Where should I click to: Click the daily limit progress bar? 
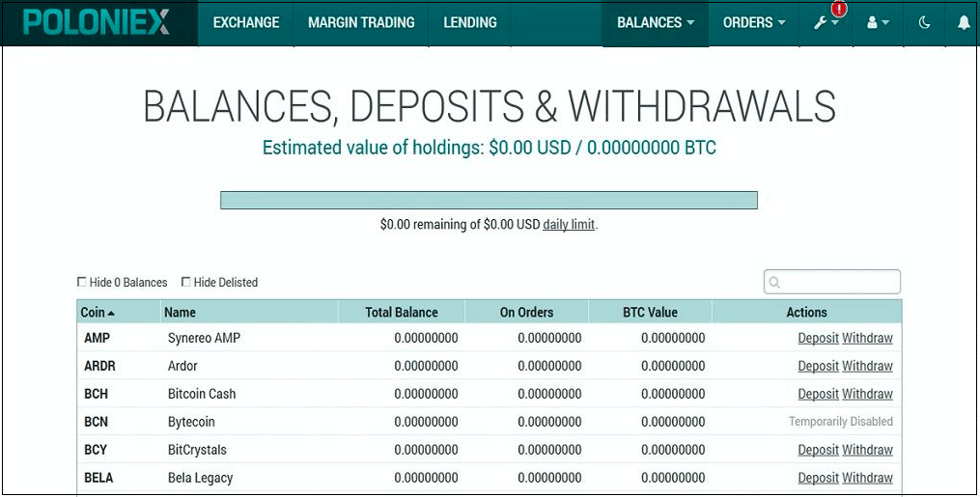489,201
